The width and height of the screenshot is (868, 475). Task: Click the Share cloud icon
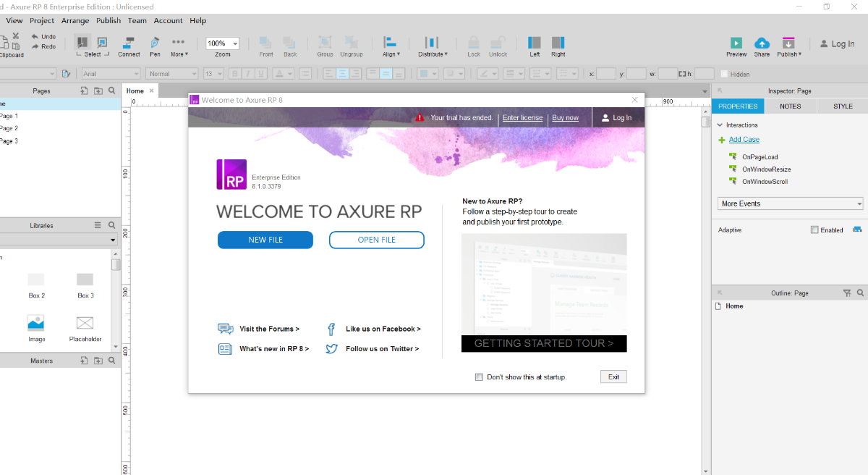coord(762,43)
